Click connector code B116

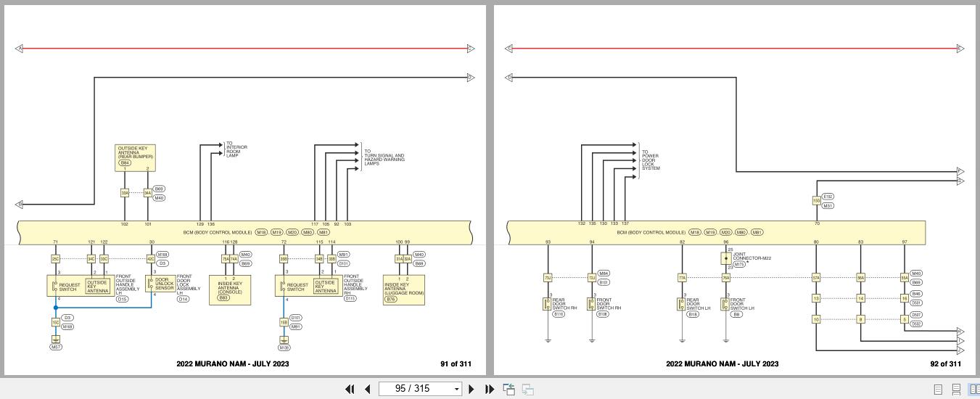(559, 314)
